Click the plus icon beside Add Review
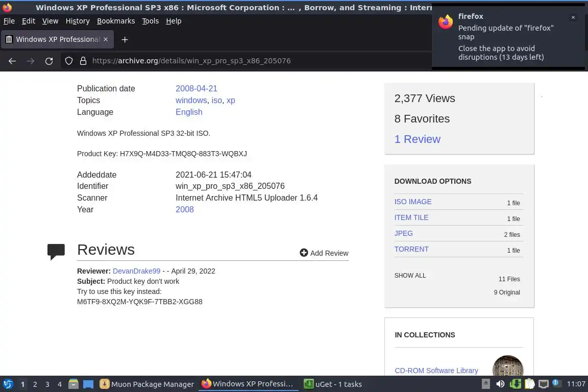The image size is (588, 392). [304, 253]
